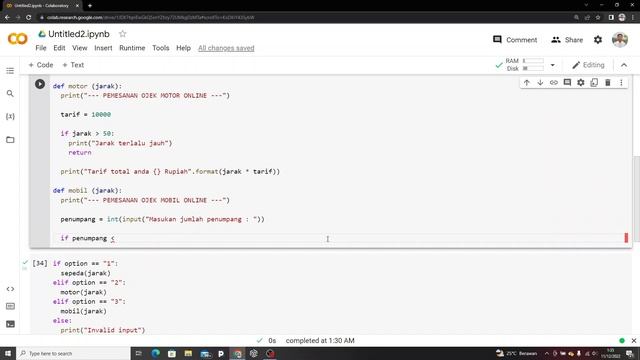Image resolution: width=640 pixels, height=360 pixels.
Task: Click the All changes saved link
Action: pyautogui.click(x=226, y=48)
